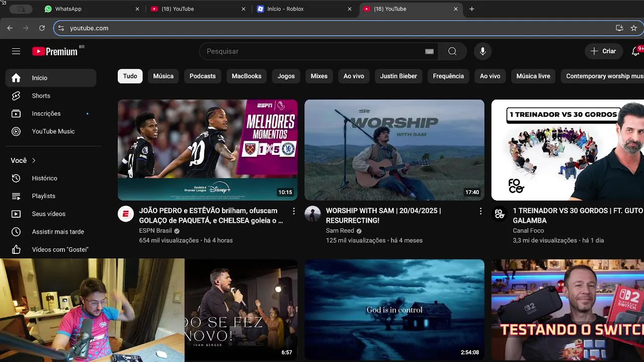The image size is (644, 362).
Task: Play the 1 Treinador vs 30 Gordos thumbnail
Action: coord(568,150)
